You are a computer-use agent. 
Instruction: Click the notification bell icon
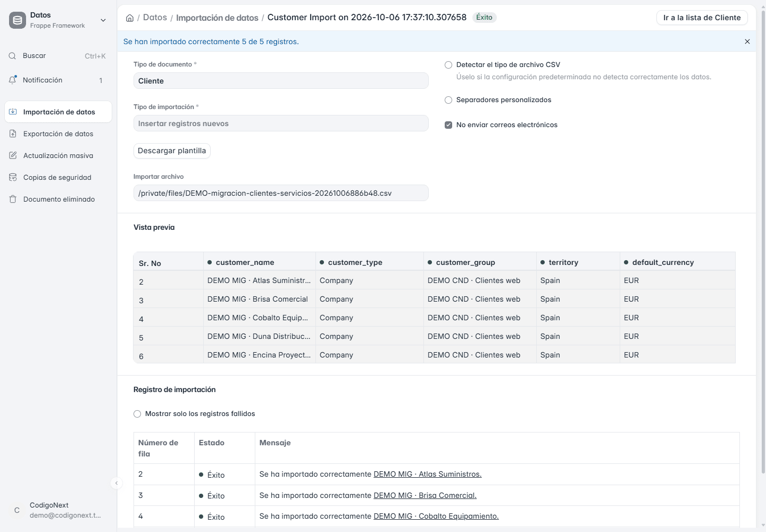pos(13,80)
